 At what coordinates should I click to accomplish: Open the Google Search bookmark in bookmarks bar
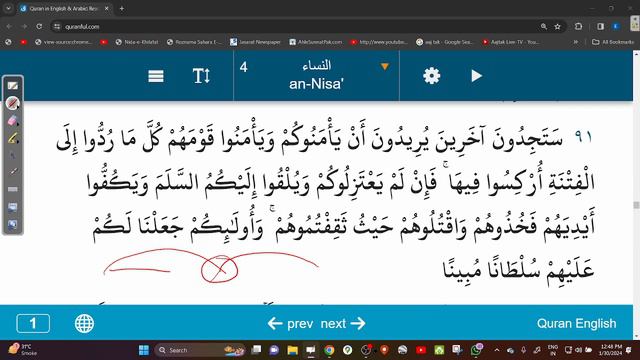[x=444, y=42]
